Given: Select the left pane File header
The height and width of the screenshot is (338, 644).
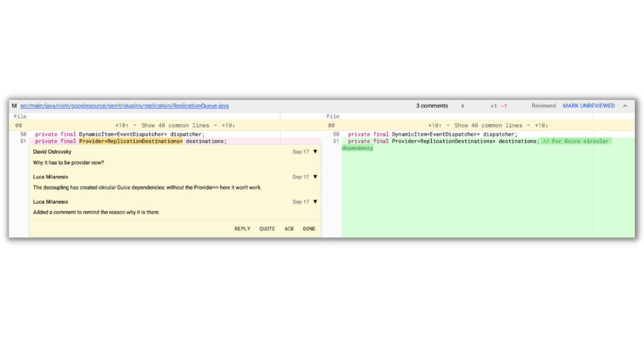Looking at the screenshot, I should [x=20, y=116].
